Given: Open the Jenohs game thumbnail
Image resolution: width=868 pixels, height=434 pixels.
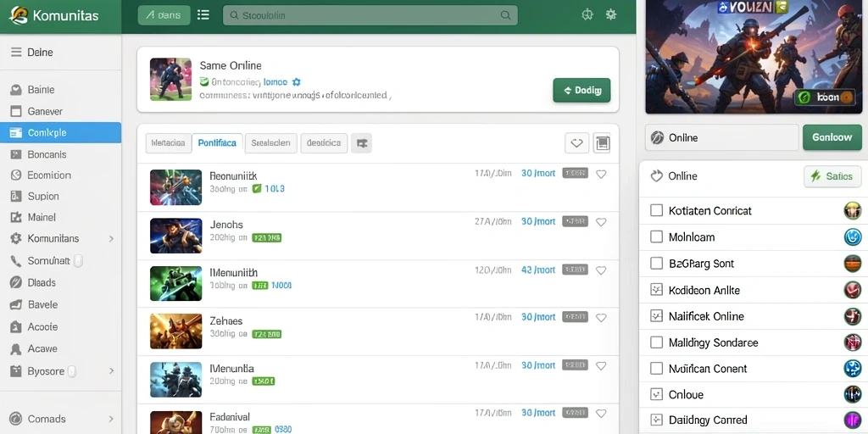Looking at the screenshot, I should pyautogui.click(x=176, y=236).
